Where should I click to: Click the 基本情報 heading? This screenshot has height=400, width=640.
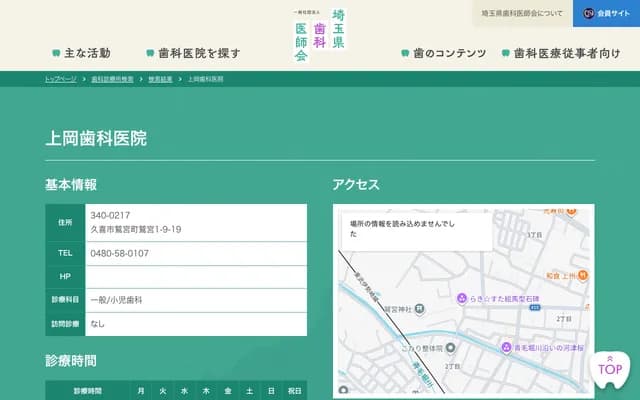(71, 185)
